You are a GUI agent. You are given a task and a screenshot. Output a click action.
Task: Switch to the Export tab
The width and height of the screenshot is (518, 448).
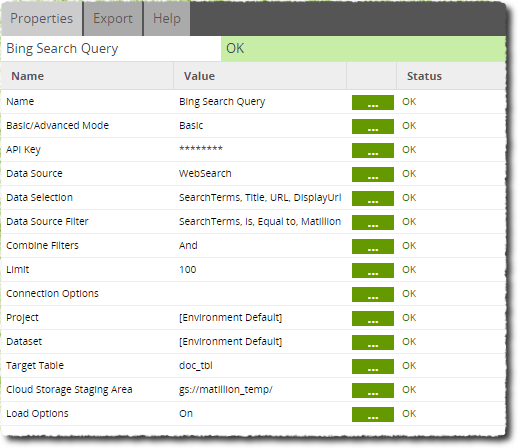point(113,18)
